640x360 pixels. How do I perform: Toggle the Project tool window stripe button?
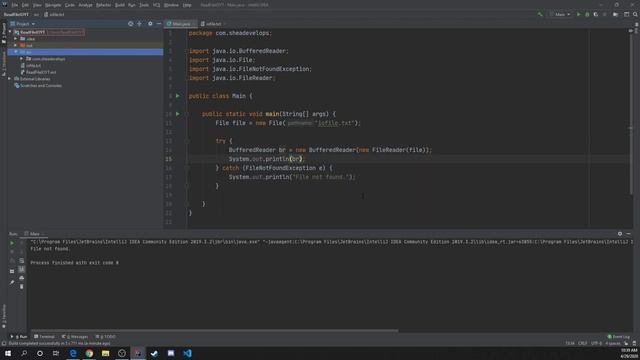click(4, 34)
